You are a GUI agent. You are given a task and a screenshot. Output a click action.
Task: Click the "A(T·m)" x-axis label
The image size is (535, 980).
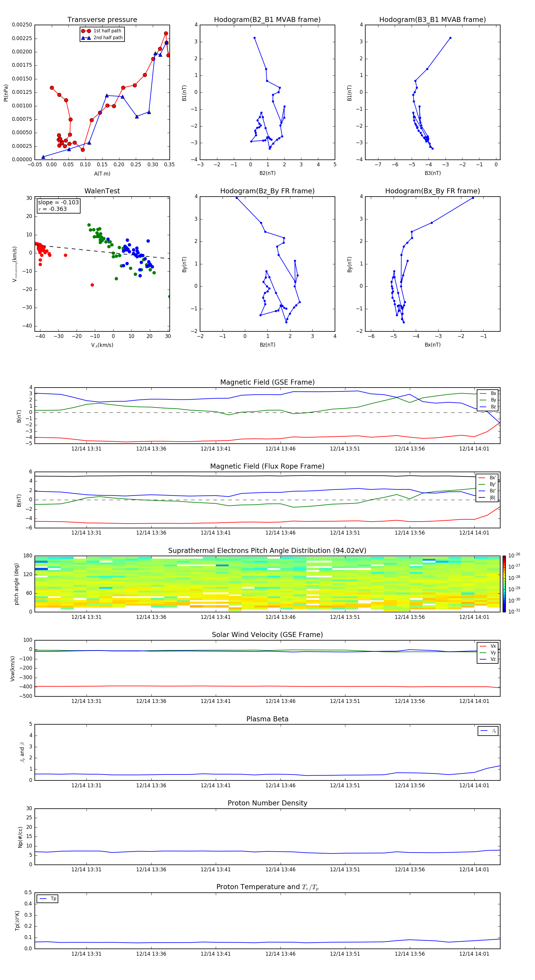[x=102, y=173]
